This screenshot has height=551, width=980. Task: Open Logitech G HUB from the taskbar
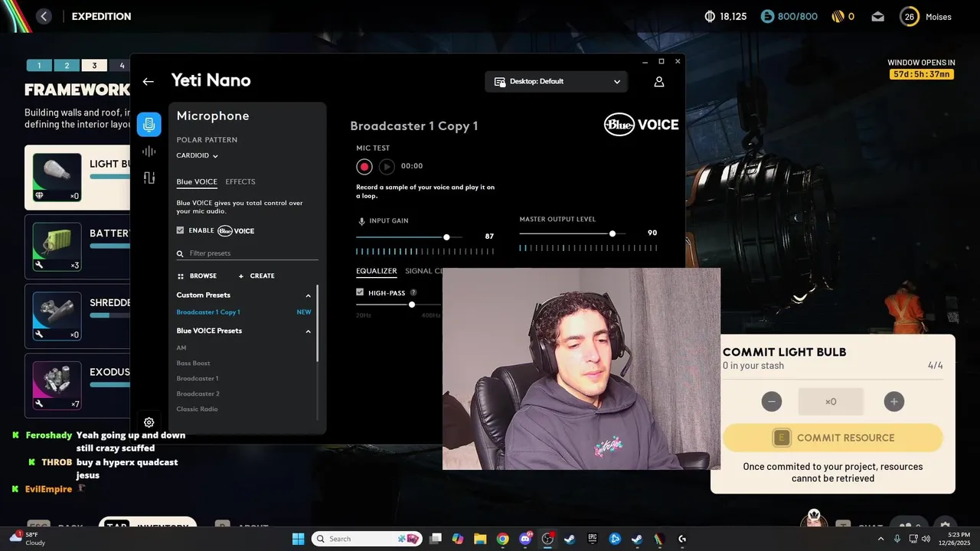pos(682,539)
